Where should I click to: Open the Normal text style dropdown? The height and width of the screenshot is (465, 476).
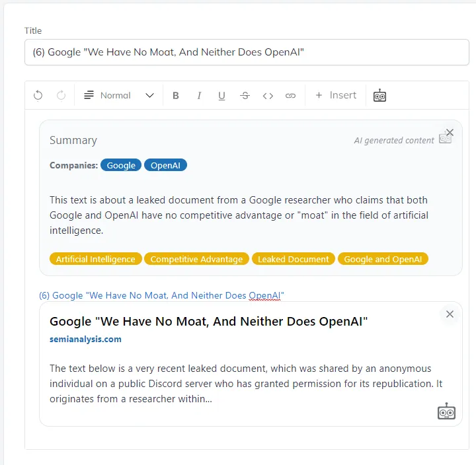click(119, 96)
